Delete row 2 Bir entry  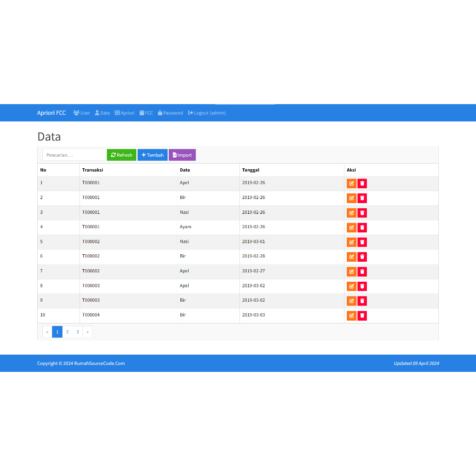pyautogui.click(x=362, y=198)
